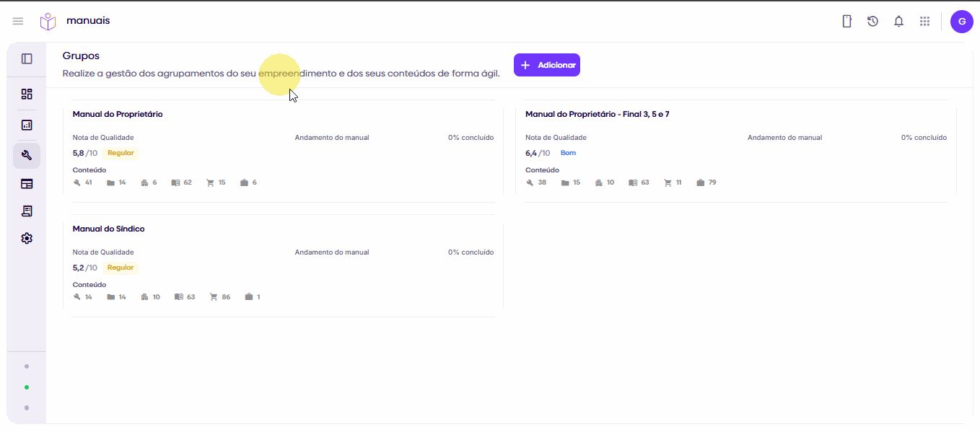The image size is (980, 432).
Task: Click the green status dot in sidebar
Action: coord(27,387)
